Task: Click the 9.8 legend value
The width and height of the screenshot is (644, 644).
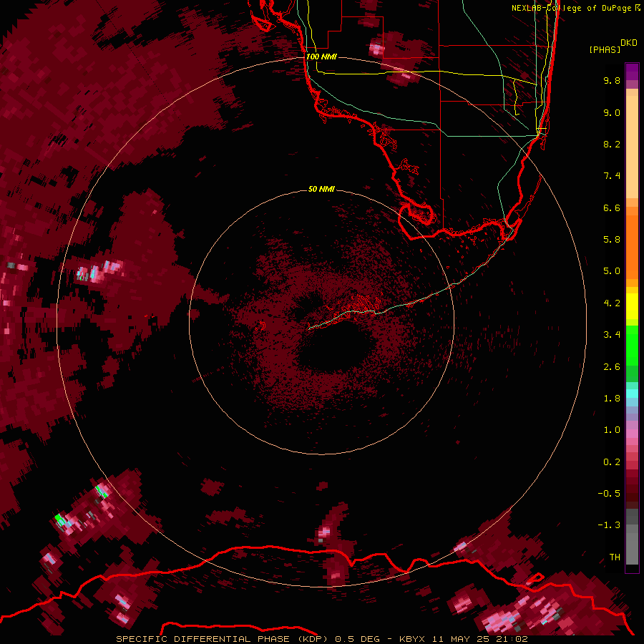Action: (612, 80)
